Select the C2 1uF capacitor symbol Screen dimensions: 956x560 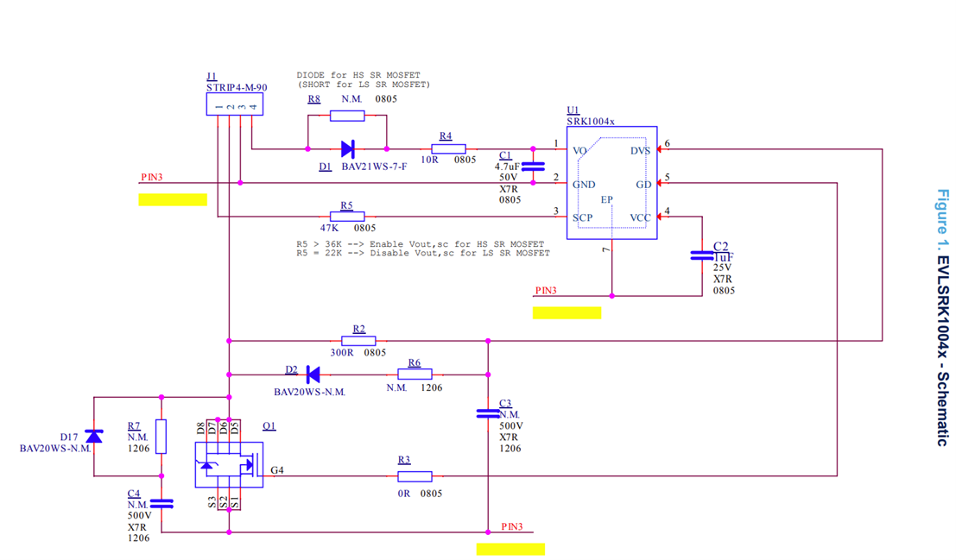pos(700,255)
